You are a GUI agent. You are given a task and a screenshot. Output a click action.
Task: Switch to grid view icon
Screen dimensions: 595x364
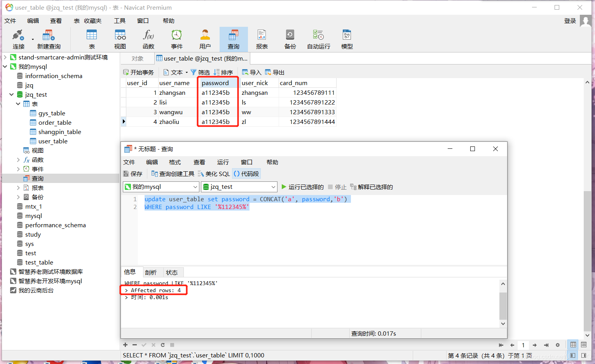click(573, 345)
